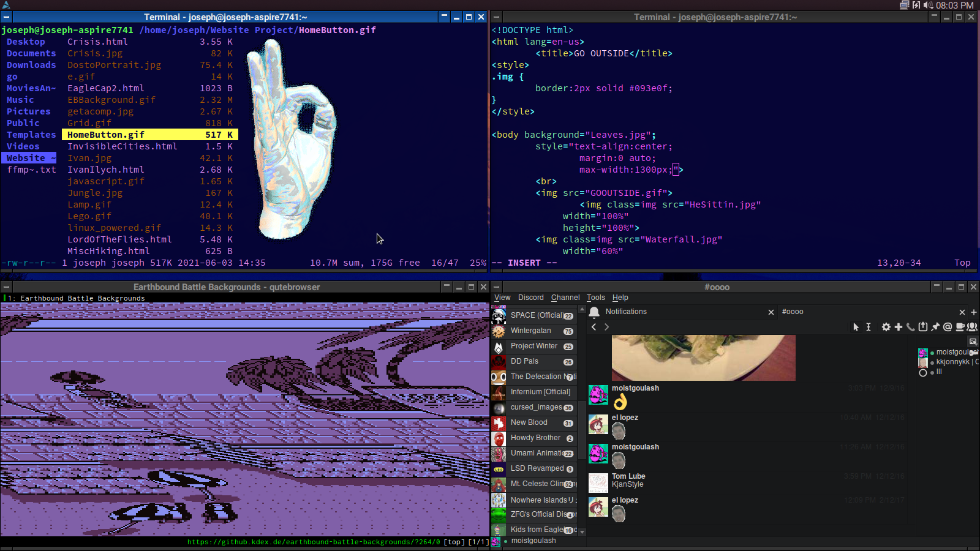Image resolution: width=980 pixels, height=551 pixels.
Task: Open Infernium [Official] server
Action: click(533, 392)
